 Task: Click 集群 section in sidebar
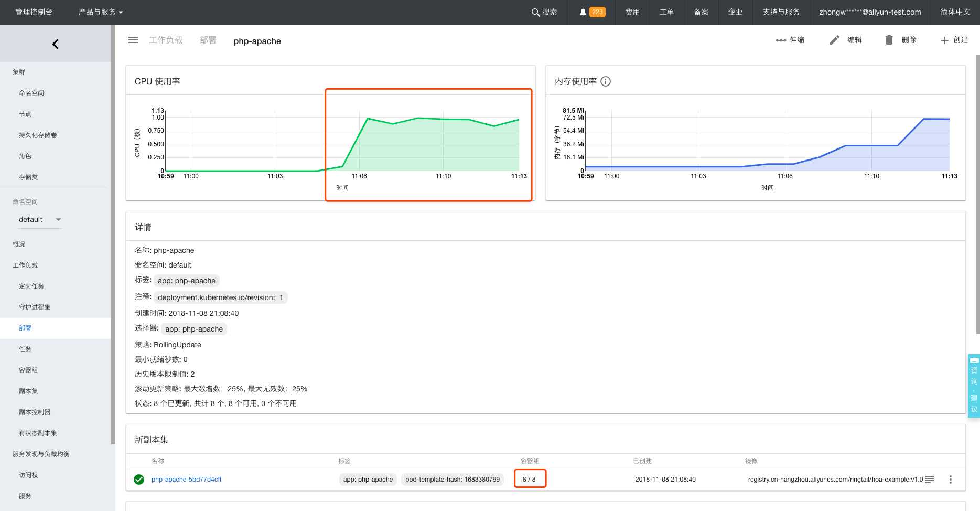[19, 72]
